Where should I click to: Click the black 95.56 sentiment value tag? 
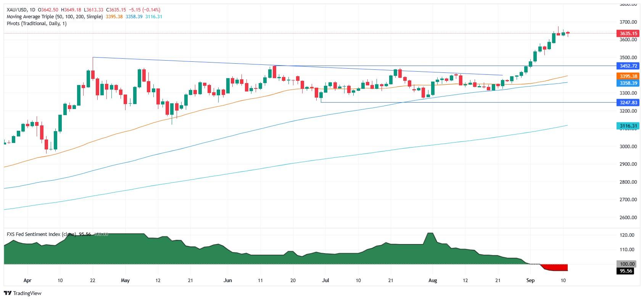[628, 271]
